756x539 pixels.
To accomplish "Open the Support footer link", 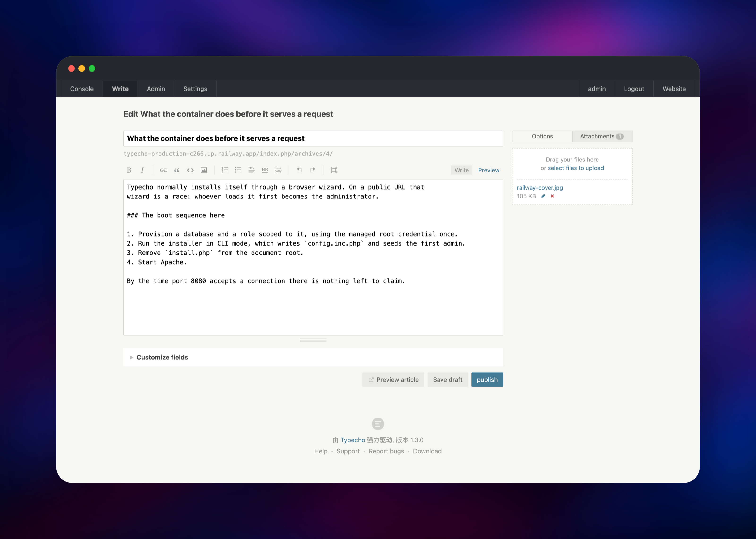I will click(x=348, y=451).
